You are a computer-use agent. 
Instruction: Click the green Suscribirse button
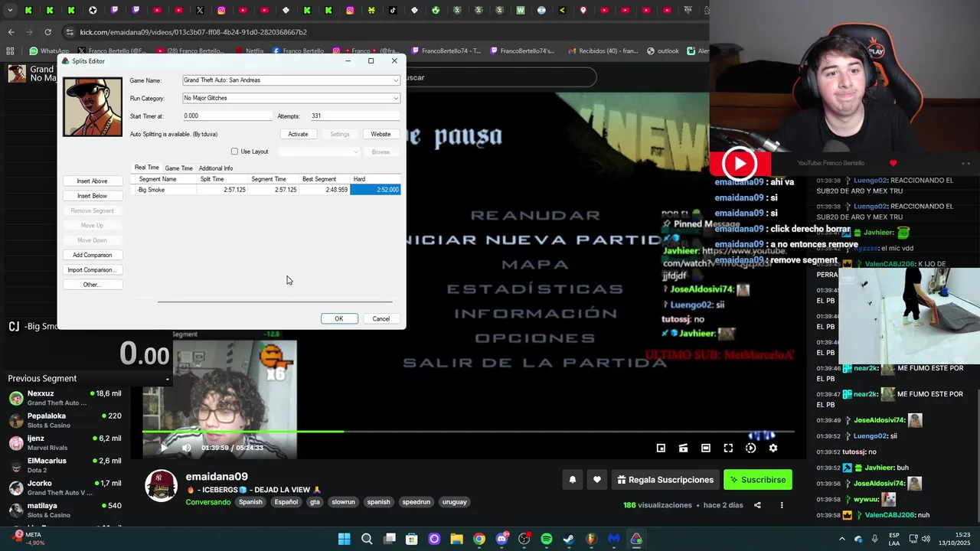pyautogui.click(x=757, y=480)
